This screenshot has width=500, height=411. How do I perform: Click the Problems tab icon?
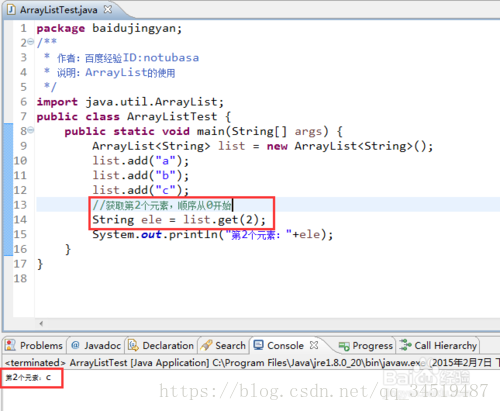point(11,345)
